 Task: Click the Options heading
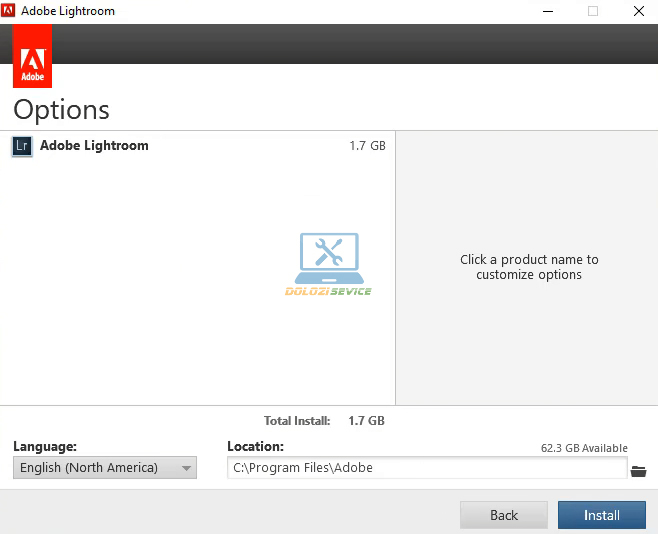(61, 109)
